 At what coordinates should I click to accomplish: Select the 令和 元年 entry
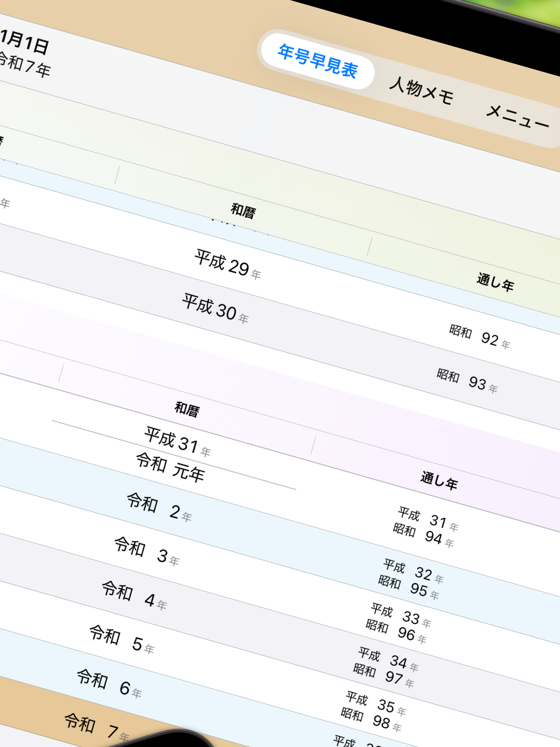coord(170,468)
